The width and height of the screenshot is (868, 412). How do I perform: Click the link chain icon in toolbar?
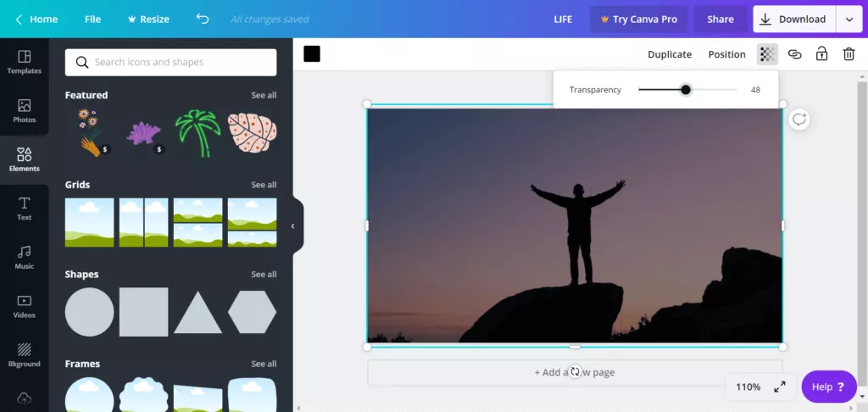(x=794, y=54)
